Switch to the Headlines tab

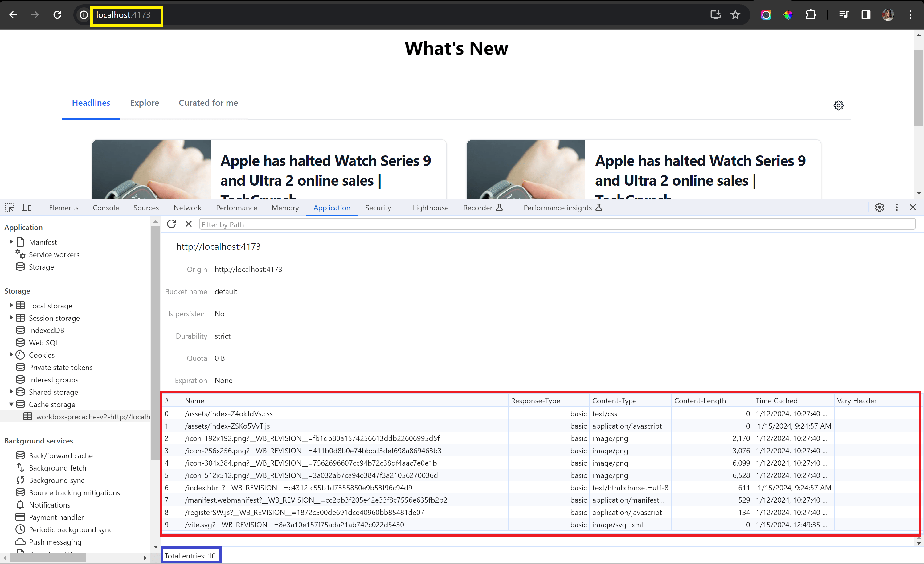pos(91,103)
